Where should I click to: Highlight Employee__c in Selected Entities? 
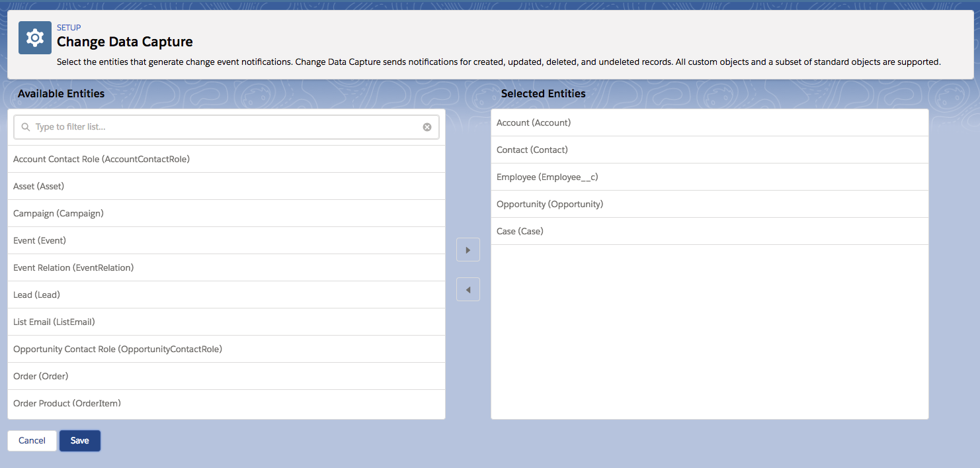pyautogui.click(x=547, y=177)
